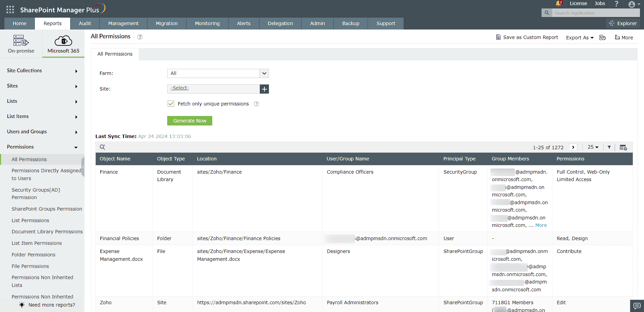644x312 pixels.
Task: Click the More link in Compliance Officers group members
Action: pyautogui.click(x=541, y=225)
